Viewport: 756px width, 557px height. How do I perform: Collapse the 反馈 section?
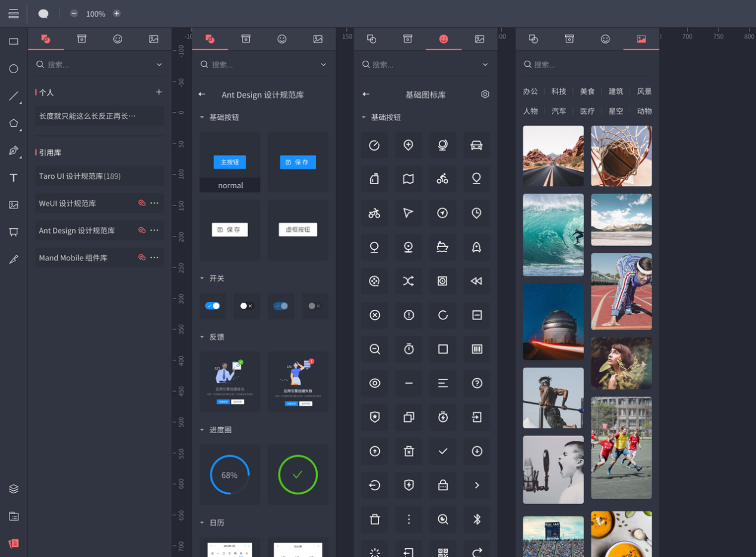pyautogui.click(x=202, y=337)
